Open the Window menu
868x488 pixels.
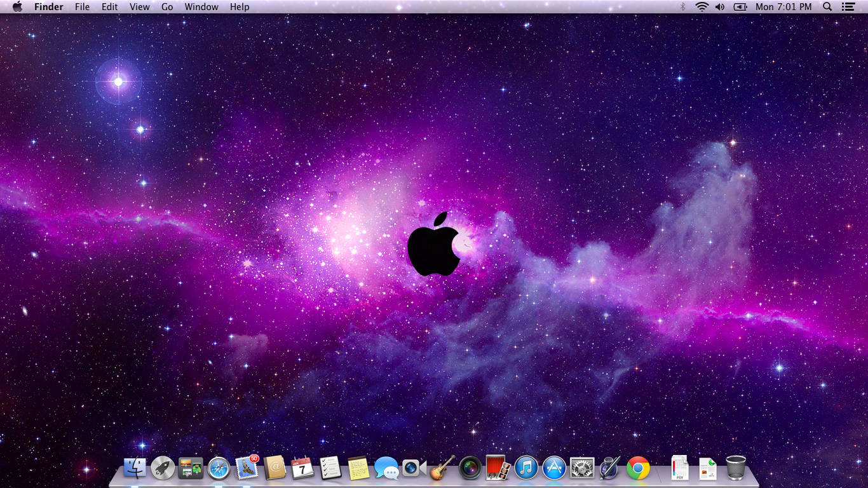[x=201, y=7]
